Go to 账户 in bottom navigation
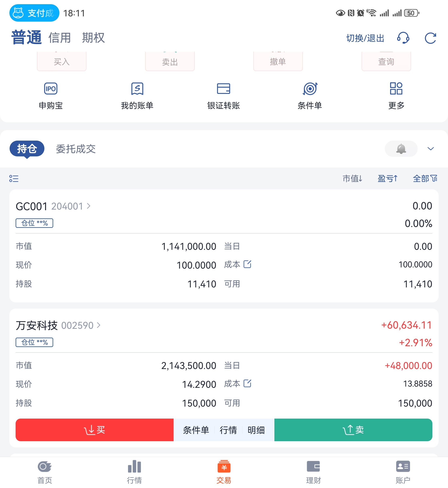Viewport: 448px width, 488px height. (403, 472)
